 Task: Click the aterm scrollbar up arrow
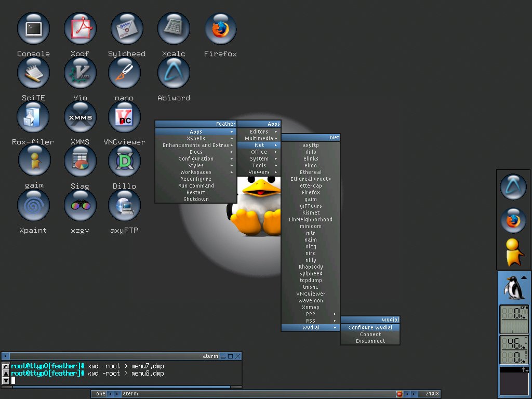pos(6,373)
